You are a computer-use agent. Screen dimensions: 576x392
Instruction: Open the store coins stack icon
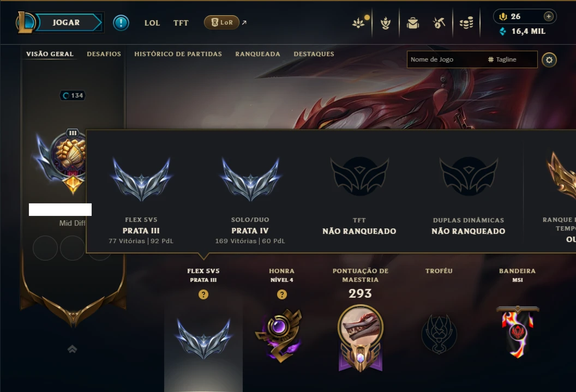click(466, 23)
